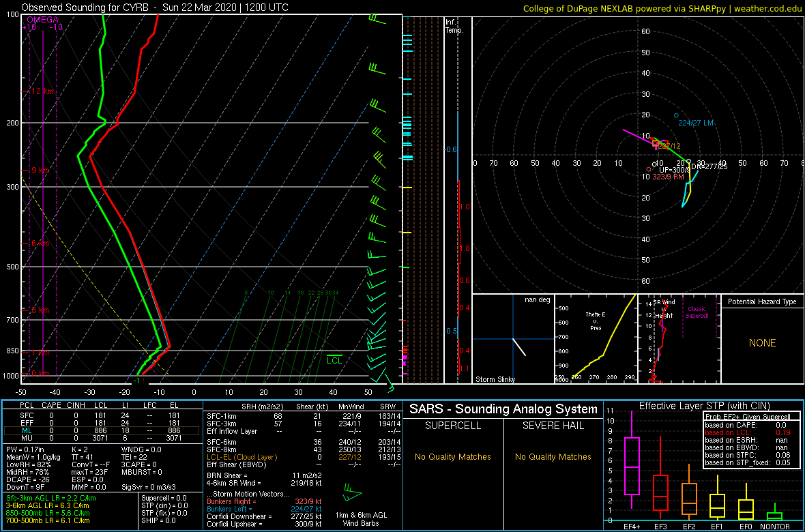Click the Bunkers Left = 224/27 kt line
Image resolution: width=805 pixels, height=532 pixels.
point(264,509)
